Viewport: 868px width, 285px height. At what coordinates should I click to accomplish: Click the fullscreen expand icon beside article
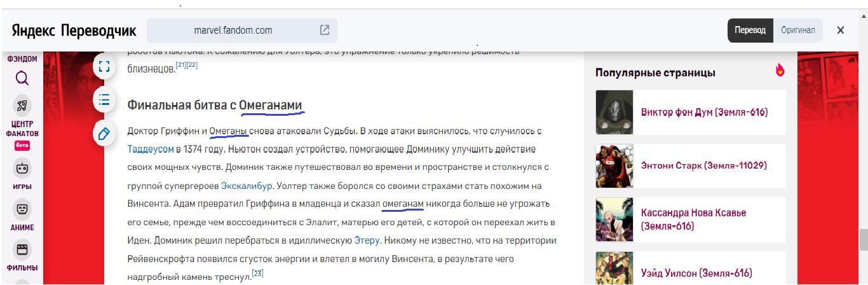click(104, 66)
